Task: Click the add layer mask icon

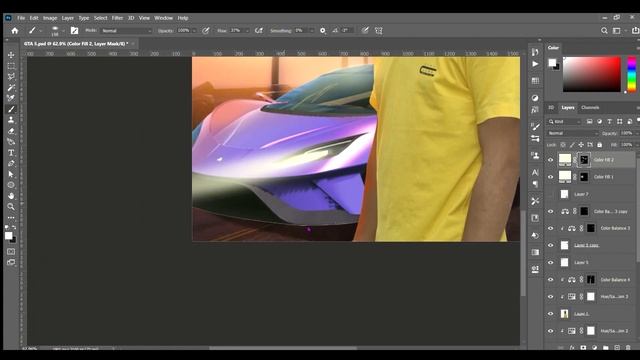Action: point(583,348)
